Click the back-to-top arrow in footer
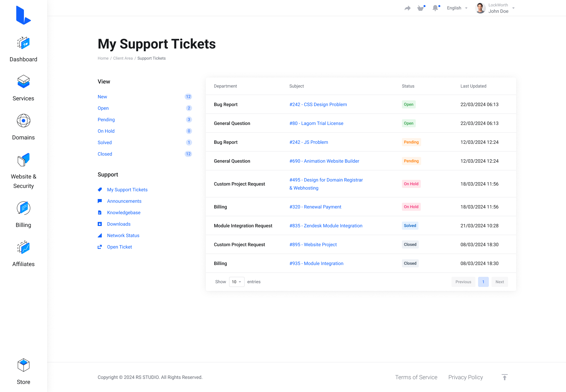The width and height of the screenshot is (566, 392). 504,377
